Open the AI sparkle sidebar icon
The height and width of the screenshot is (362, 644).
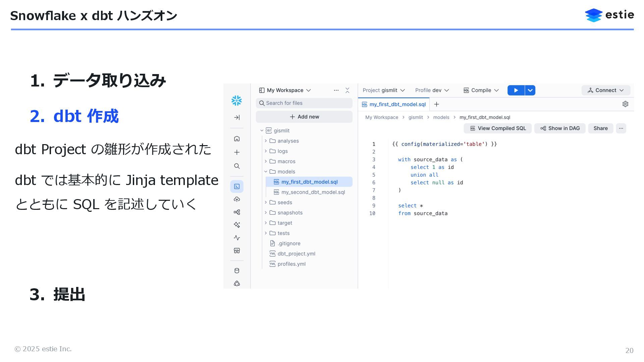coord(237,225)
